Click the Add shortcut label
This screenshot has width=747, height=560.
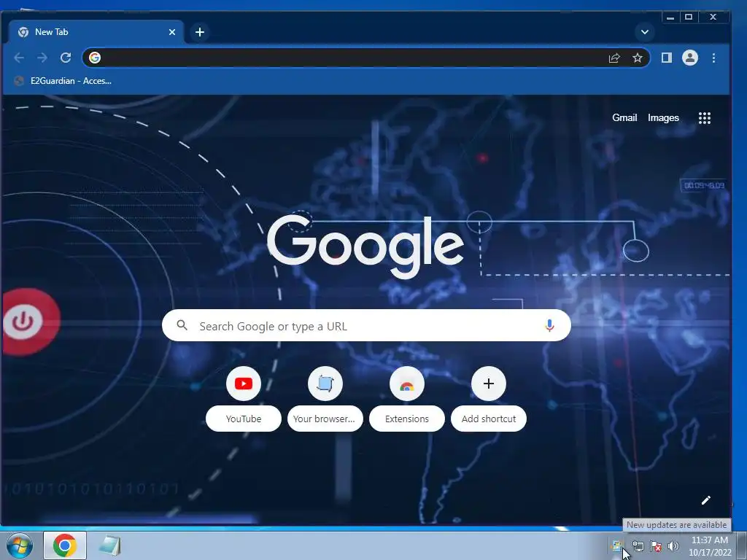(x=489, y=419)
